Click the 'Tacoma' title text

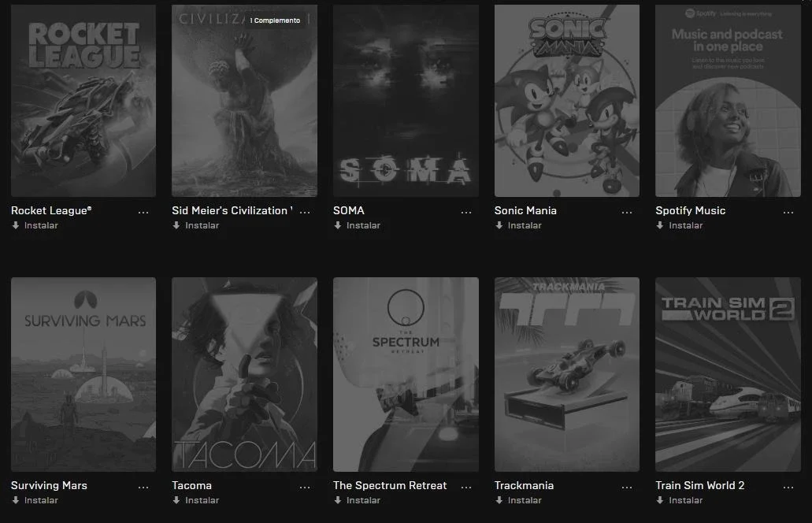(x=191, y=485)
